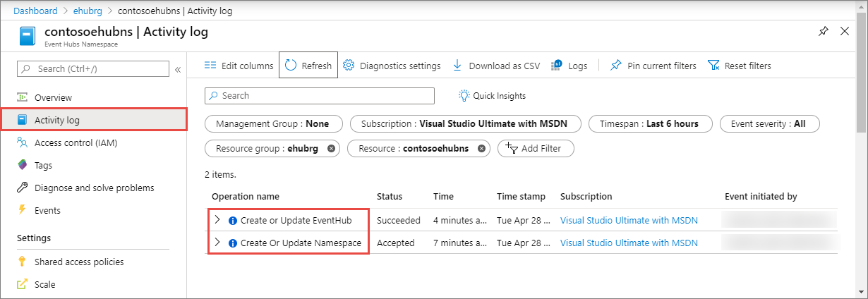Open Access control (IAM) menu item
Image resolution: width=868 pixels, height=299 pixels.
point(76,142)
